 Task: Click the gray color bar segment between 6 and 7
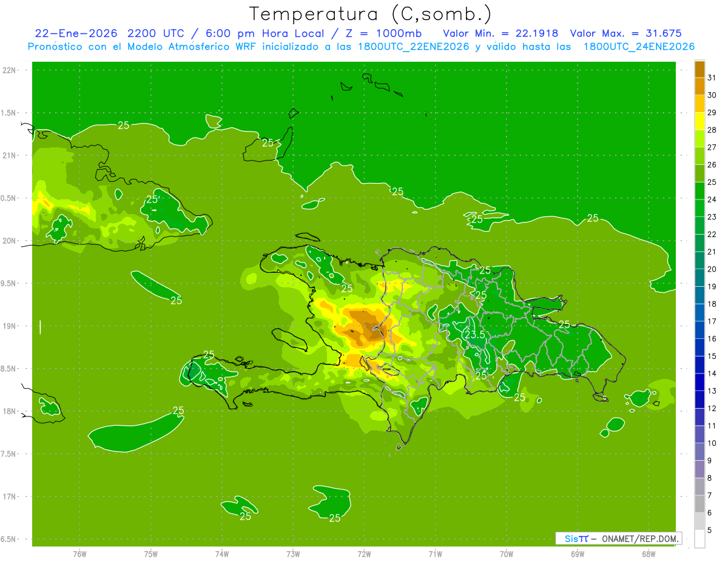tap(699, 504)
